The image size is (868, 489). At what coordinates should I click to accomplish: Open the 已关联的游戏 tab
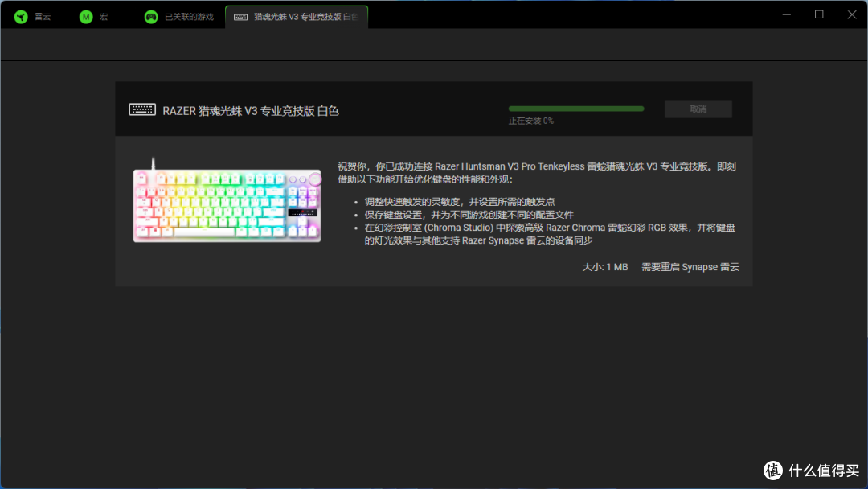pos(178,17)
